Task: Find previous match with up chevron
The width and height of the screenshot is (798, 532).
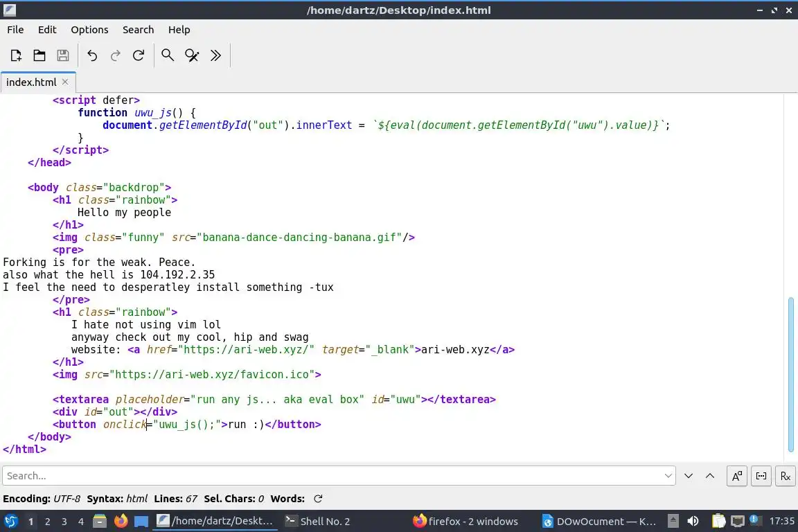Action: 710,475
